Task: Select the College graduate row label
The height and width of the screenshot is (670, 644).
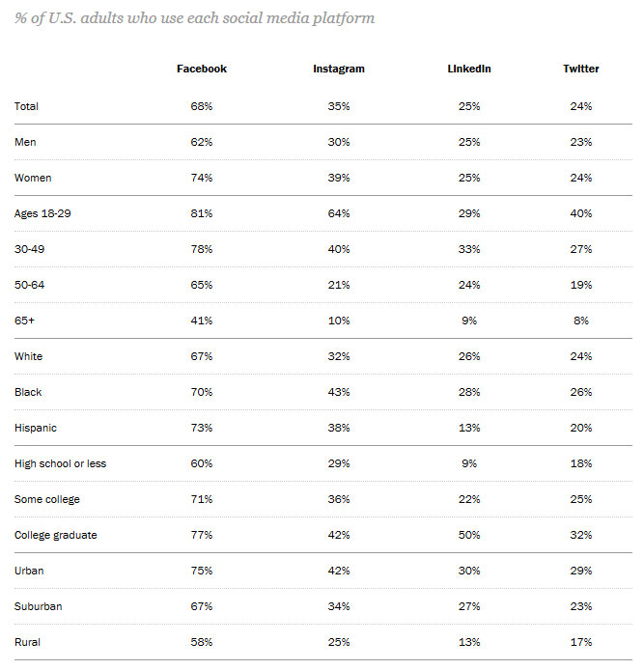Action: click(x=55, y=535)
